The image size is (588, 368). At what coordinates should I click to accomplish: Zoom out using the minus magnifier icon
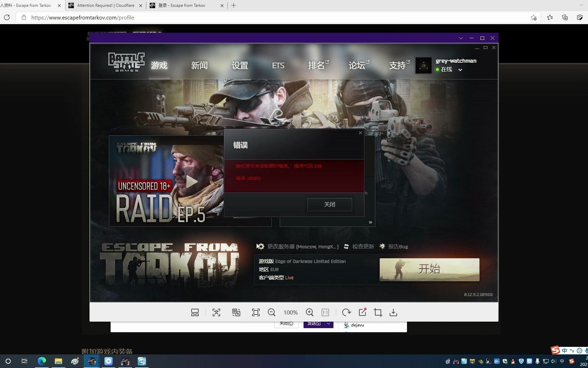pos(272,312)
